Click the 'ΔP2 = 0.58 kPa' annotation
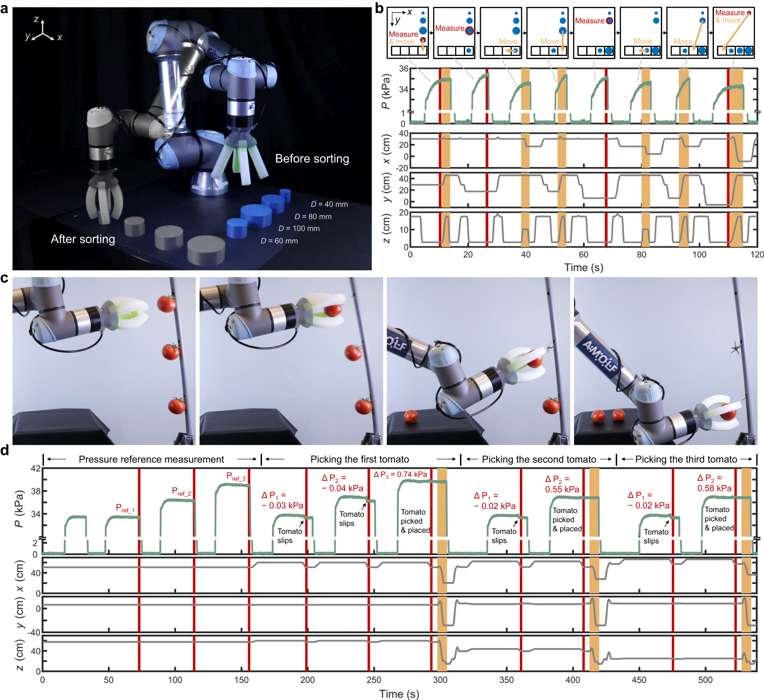Viewport: 764px width, 700px height. [x=714, y=483]
